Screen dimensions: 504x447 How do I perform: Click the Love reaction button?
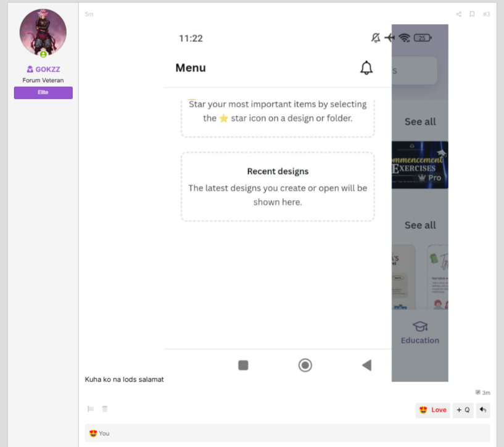[x=432, y=410]
